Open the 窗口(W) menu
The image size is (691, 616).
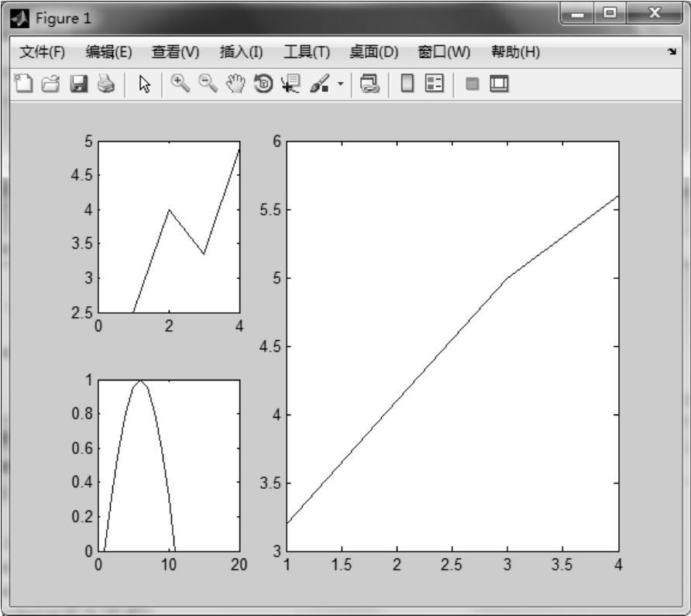point(444,52)
